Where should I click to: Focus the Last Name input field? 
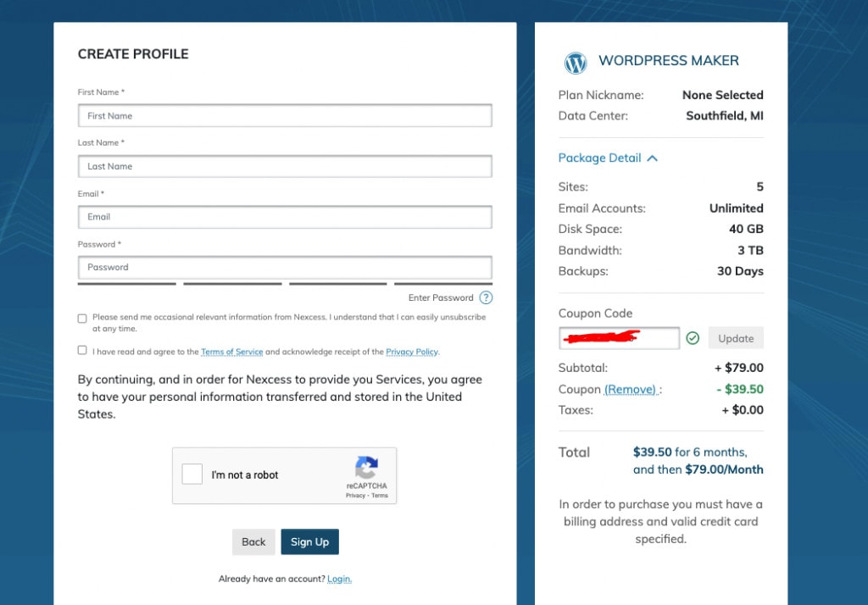pos(285,166)
